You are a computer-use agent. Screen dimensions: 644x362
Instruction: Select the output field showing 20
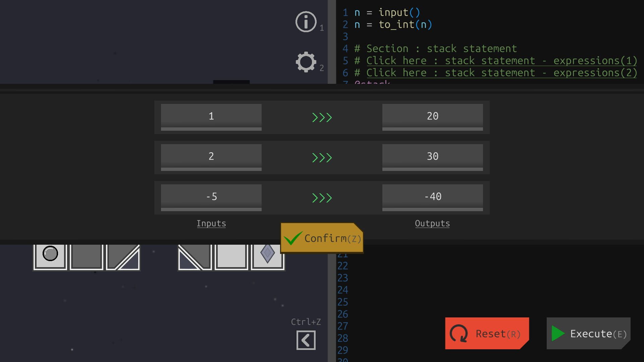click(432, 116)
